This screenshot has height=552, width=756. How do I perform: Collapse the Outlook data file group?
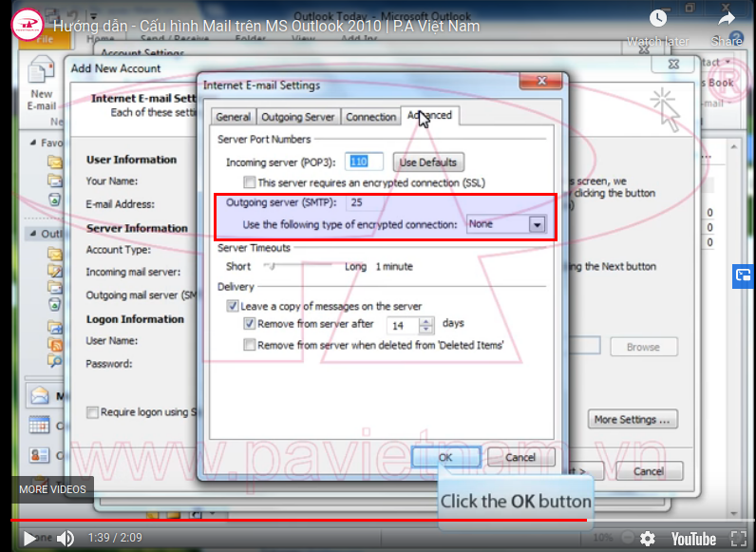33,234
